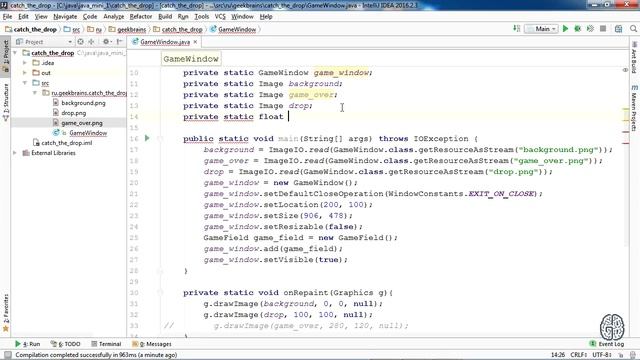Screen dimensions: 640x360
Task: Expand the out folder node
Action: (x=25, y=73)
